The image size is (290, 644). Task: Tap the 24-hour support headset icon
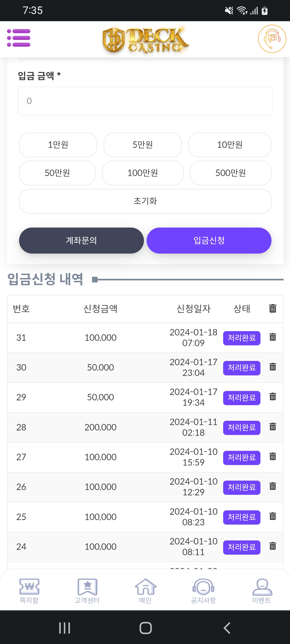(272, 39)
